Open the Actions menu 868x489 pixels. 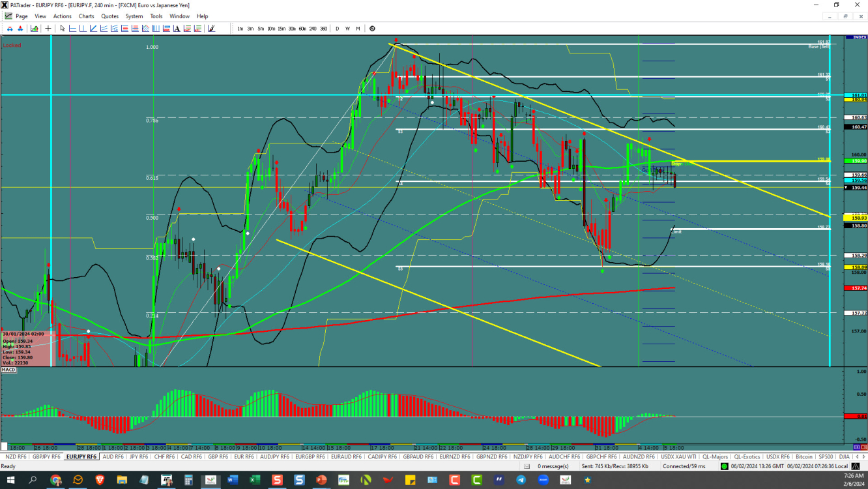coord(63,16)
